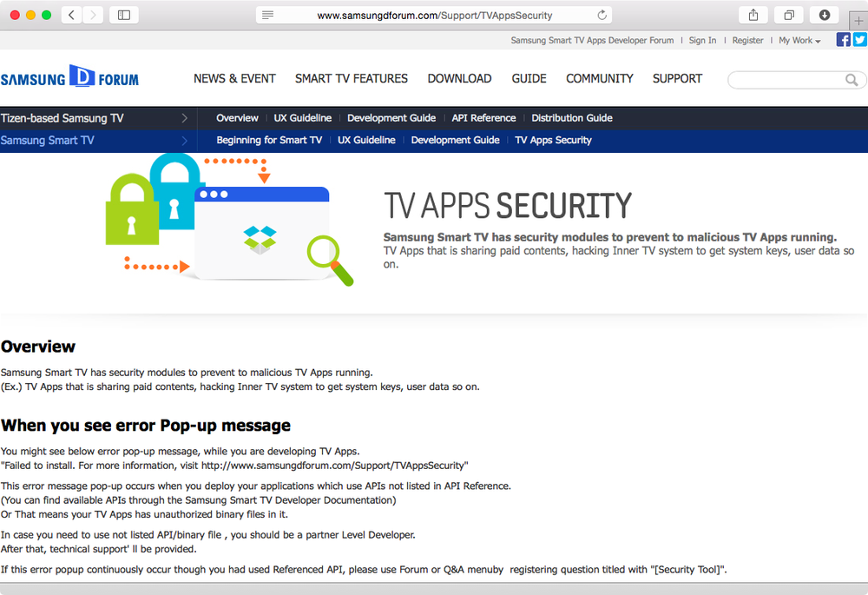The image size is (868, 595).
Task: Click the Overview heading
Action: click(x=38, y=347)
